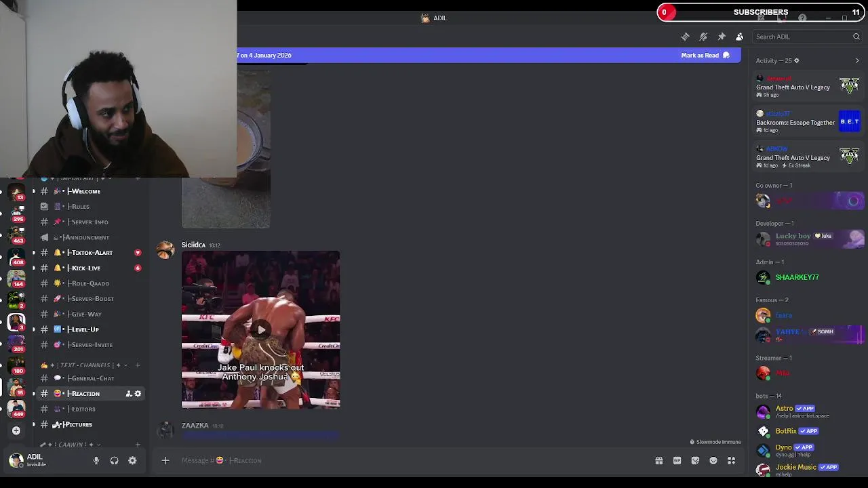The height and width of the screenshot is (488, 868).
Task: Click the Search ADIL field
Action: point(807,37)
